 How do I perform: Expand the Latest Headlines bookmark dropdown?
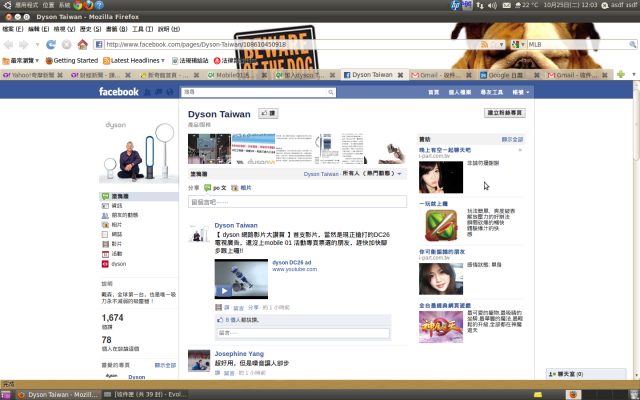[163, 61]
